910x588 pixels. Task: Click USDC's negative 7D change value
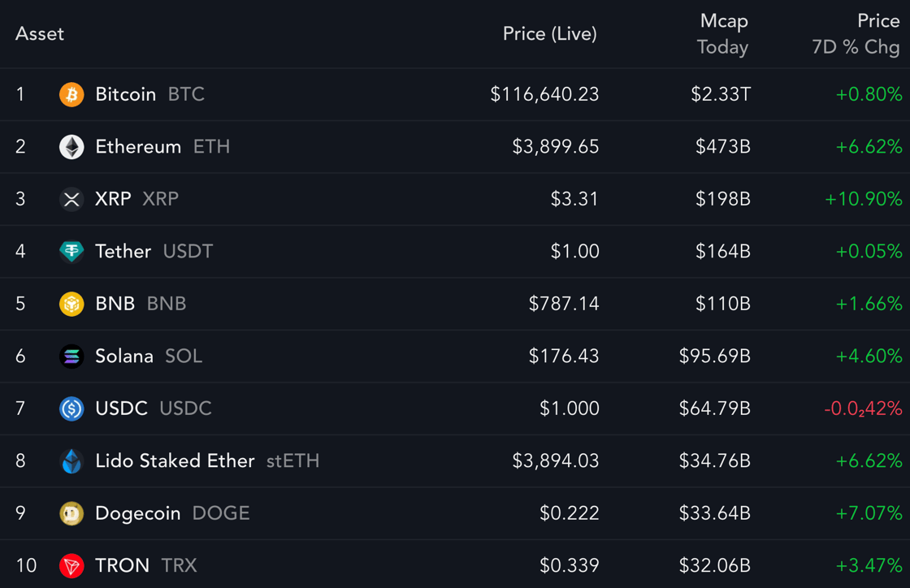click(863, 409)
